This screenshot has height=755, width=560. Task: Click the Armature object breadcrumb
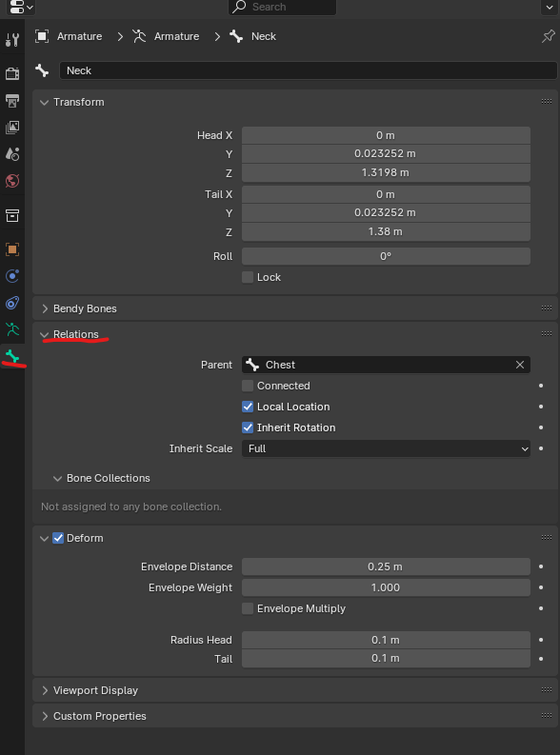click(x=69, y=36)
